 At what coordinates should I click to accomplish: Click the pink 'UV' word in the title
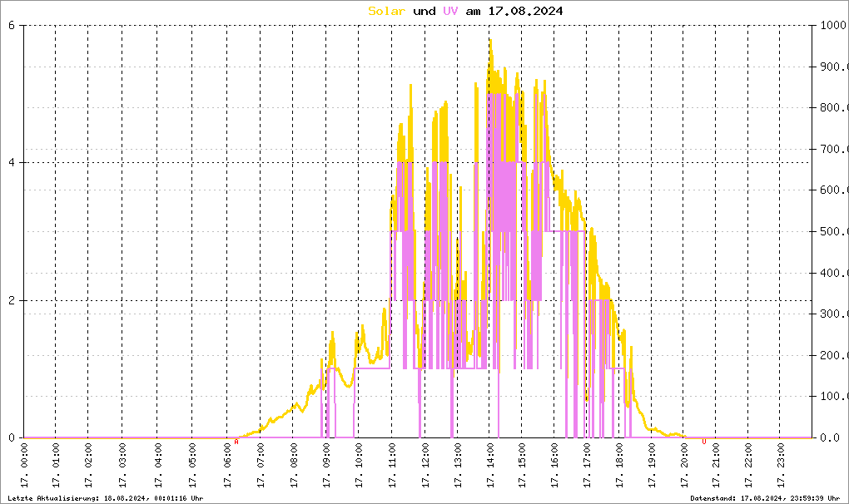[x=450, y=11]
